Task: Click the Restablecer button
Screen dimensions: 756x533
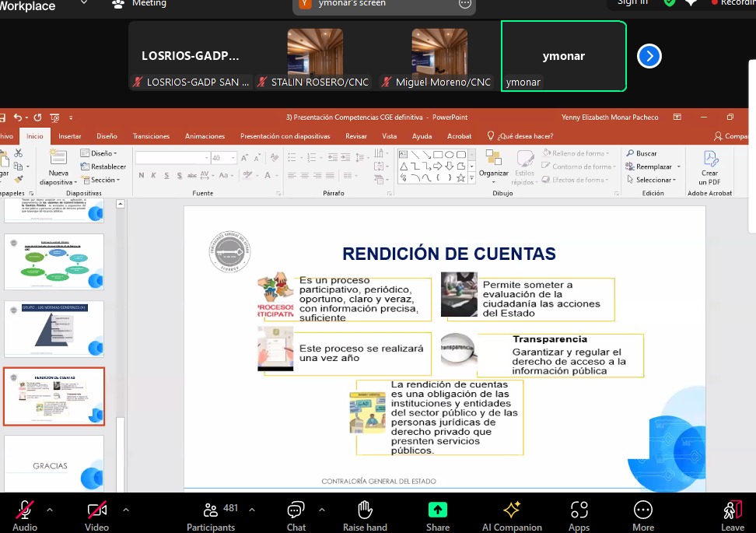Action: pos(103,167)
